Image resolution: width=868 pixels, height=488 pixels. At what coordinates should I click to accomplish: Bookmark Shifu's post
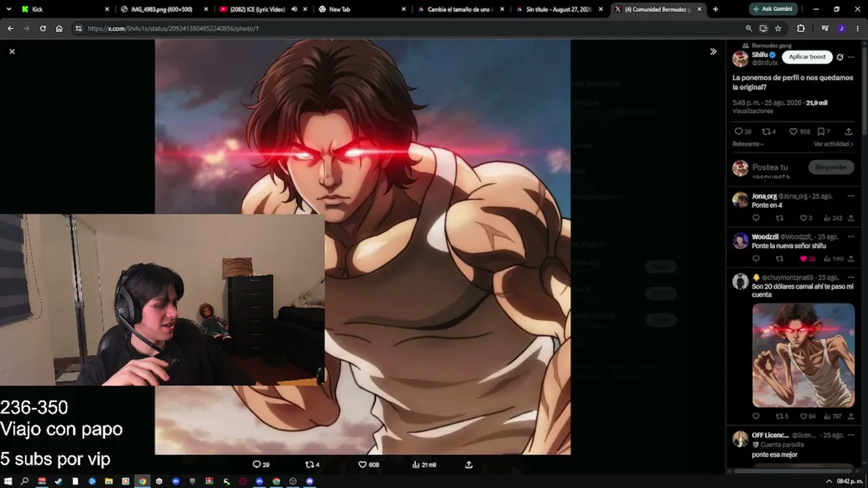[821, 131]
